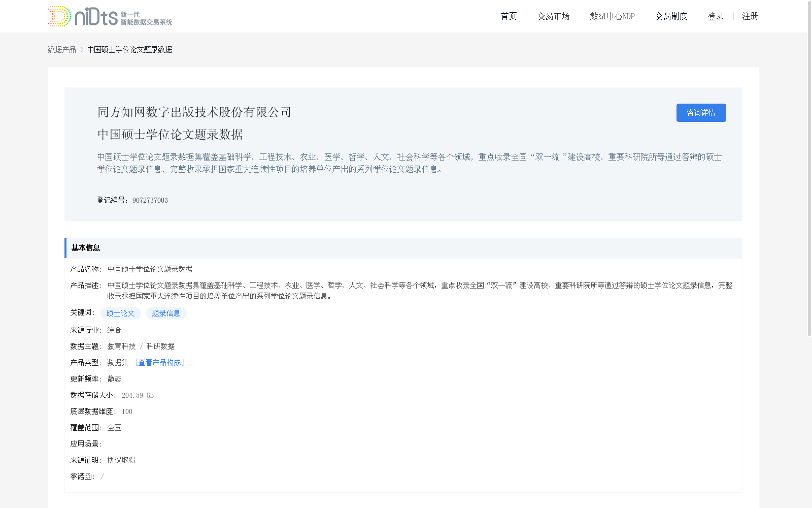Open the 交易市场 menu item
Image resolution: width=812 pixels, height=508 pixels.
553,16
